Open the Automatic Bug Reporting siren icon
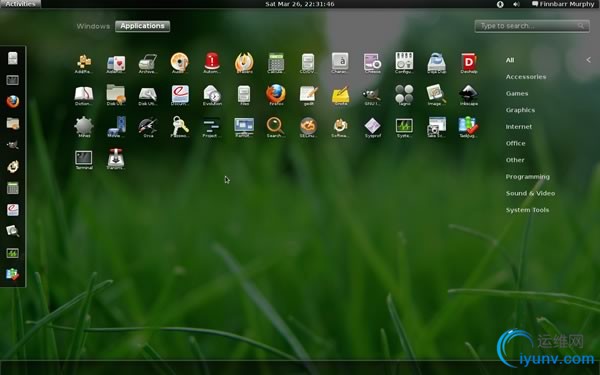The width and height of the screenshot is (600, 375). click(212, 62)
